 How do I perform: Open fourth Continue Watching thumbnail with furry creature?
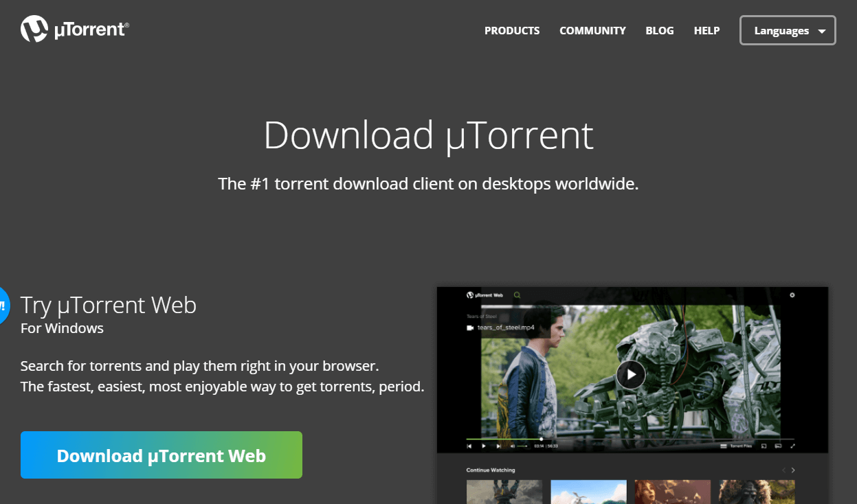point(757,492)
